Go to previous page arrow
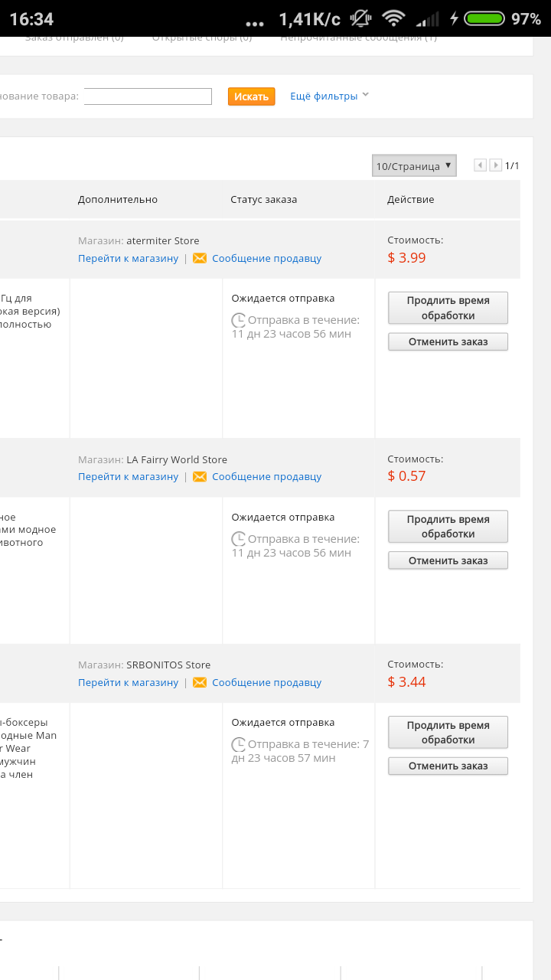The height and width of the screenshot is (980, 551). point(480,165)
